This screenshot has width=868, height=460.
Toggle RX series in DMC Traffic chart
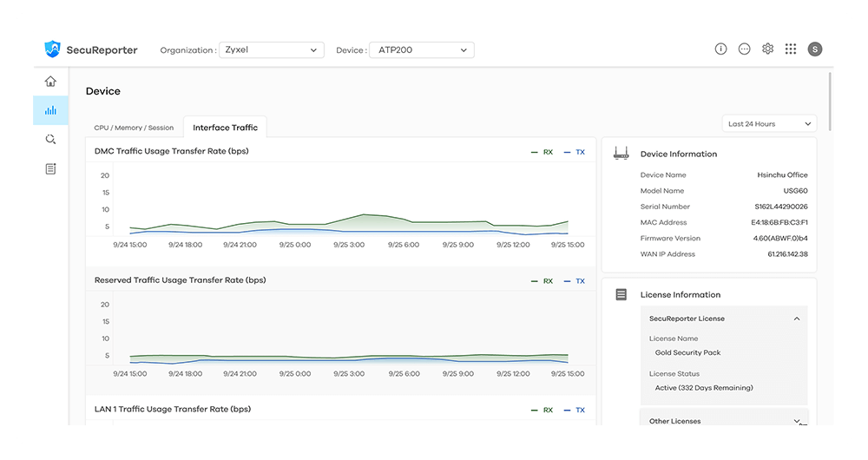coord(542,152)
